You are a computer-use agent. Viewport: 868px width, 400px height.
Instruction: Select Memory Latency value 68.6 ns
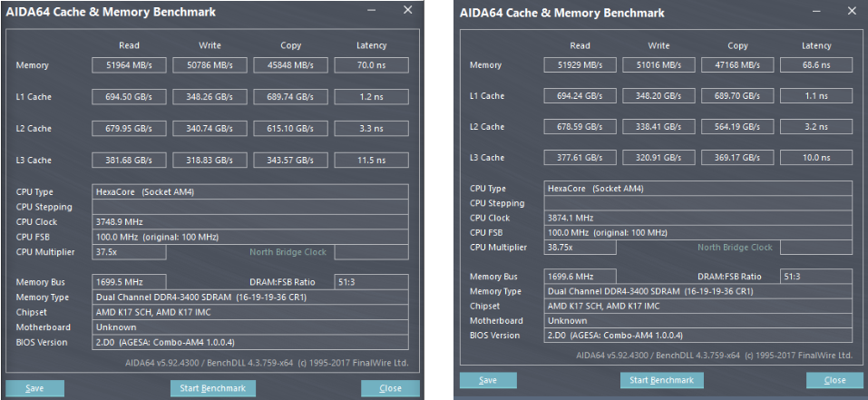click(x=816, y=64)
